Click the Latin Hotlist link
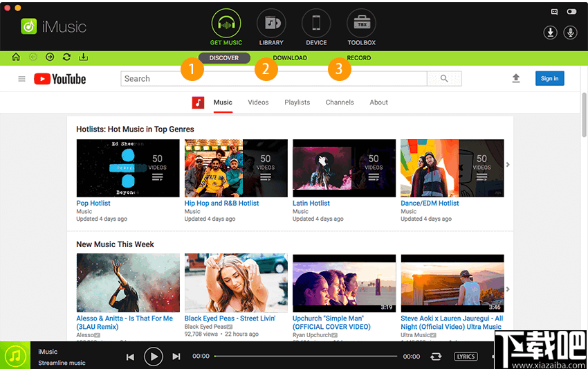This screenshot has width=588, height=369. [x=311, y=203]
